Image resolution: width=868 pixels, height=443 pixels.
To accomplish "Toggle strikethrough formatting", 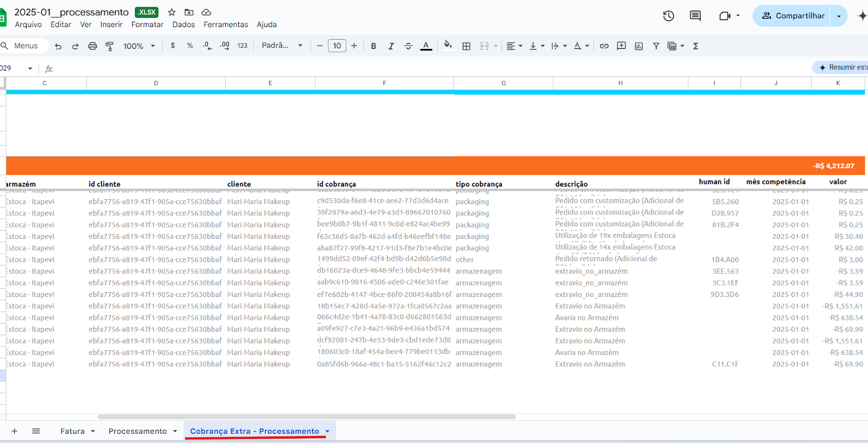I will (x=408, y=46).
